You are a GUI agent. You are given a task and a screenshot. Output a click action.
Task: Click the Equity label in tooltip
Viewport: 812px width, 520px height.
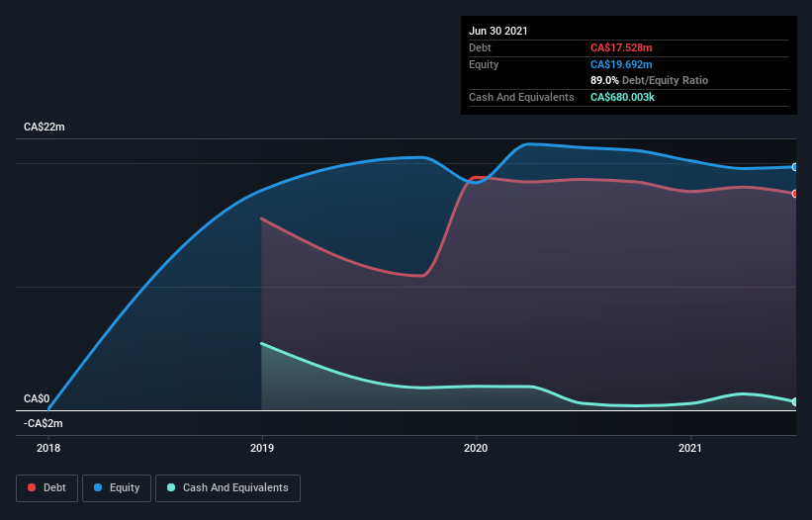tap(484, 64)
